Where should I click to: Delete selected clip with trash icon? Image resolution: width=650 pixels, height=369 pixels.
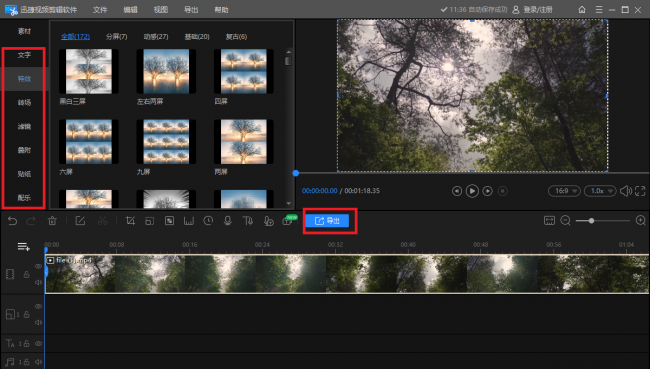tap(52, 221)
